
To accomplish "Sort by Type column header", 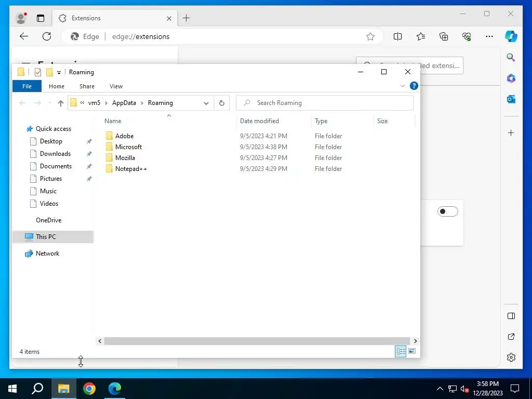I will point(321,121).
